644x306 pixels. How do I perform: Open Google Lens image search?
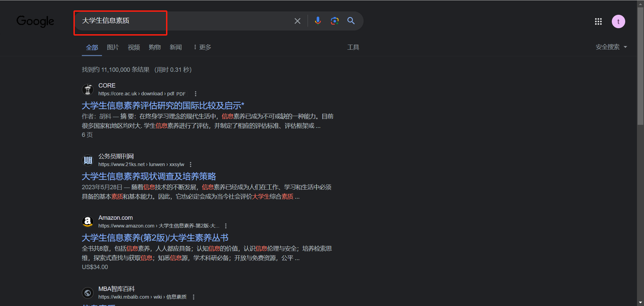coord(334,21)
